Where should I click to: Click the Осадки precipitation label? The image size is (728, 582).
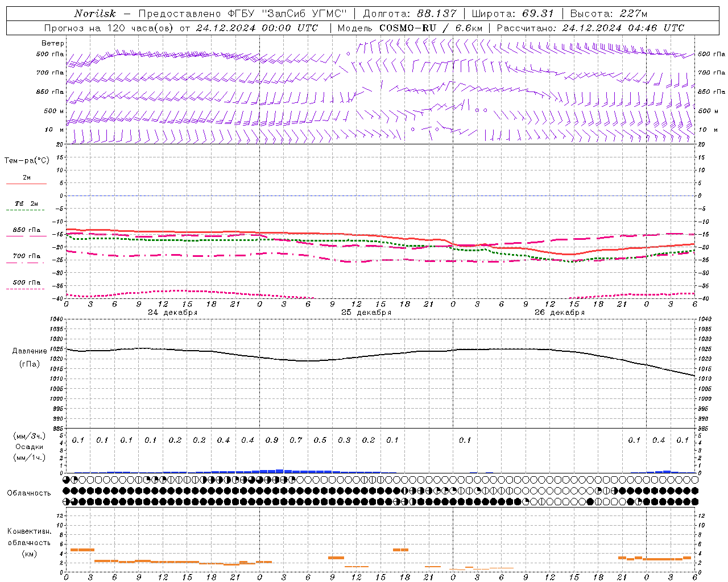[30, 447]
